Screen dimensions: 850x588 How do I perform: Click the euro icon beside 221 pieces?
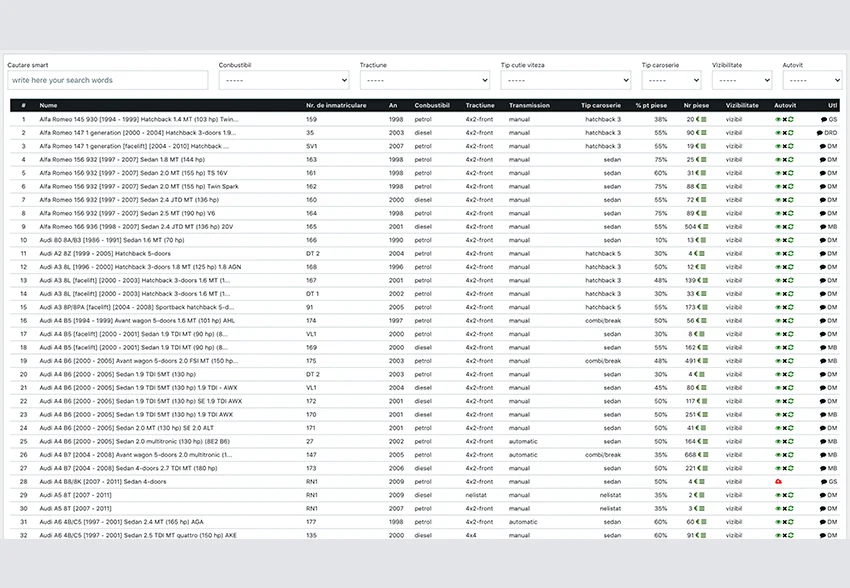click(700, 468)
